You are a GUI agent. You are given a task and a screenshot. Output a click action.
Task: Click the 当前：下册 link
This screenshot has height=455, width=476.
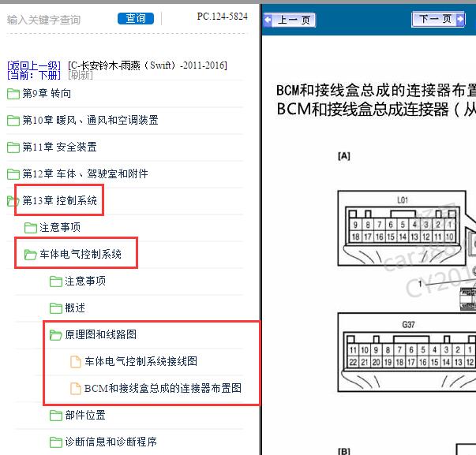click(x=34, y=75)
